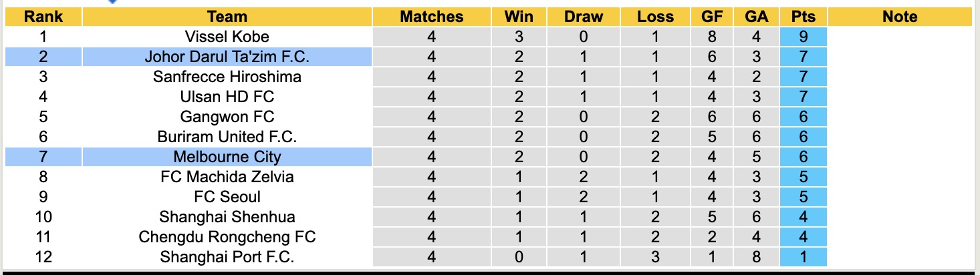
Task: Click the GF column header
Action: coord(712,17)
